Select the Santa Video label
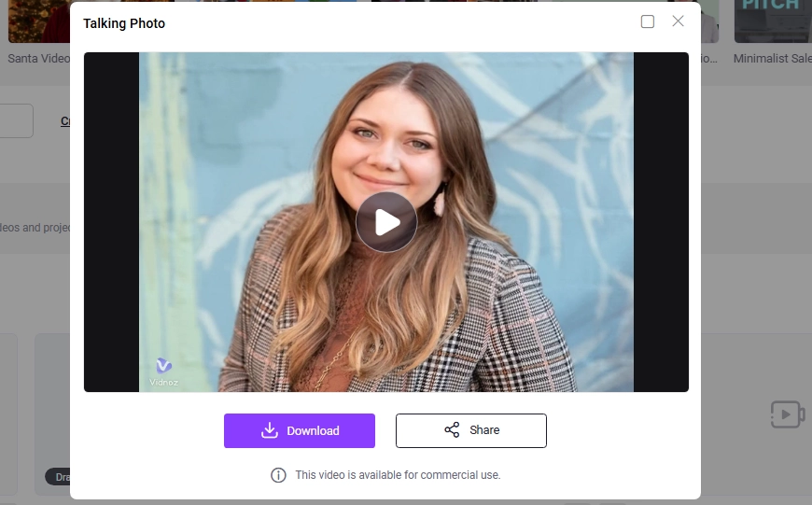This screenshot has width=812, height=505. [x=37, y=58]
